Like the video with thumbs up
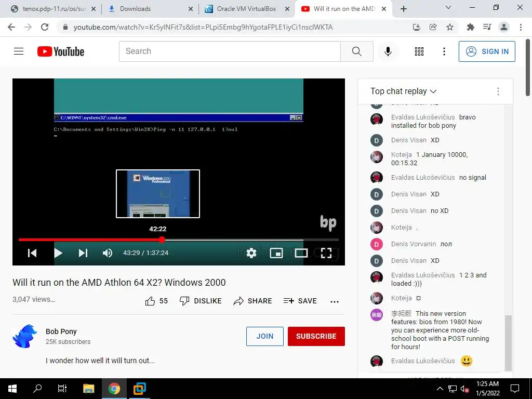532x399 pixels. 156,301
